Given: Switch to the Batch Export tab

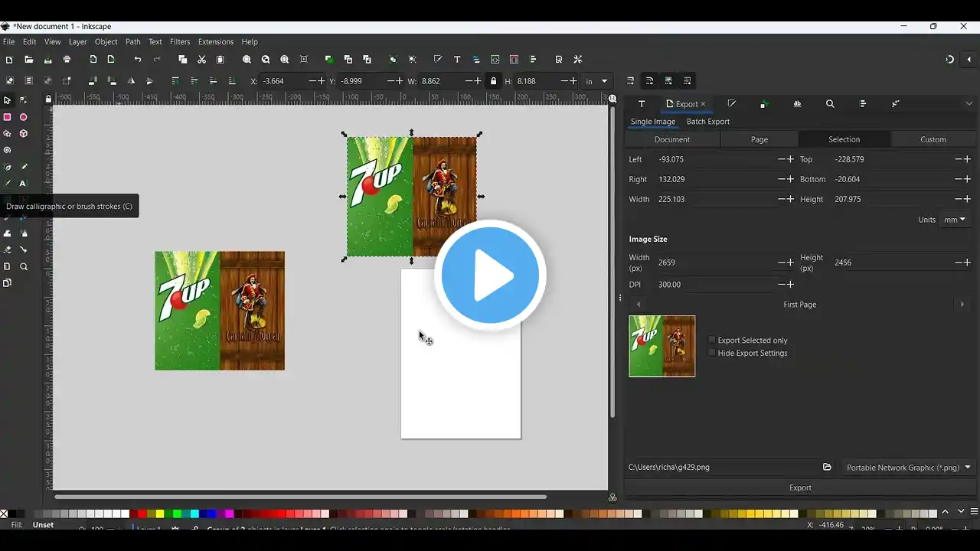Looking at the screenshot, I should 707,122.
